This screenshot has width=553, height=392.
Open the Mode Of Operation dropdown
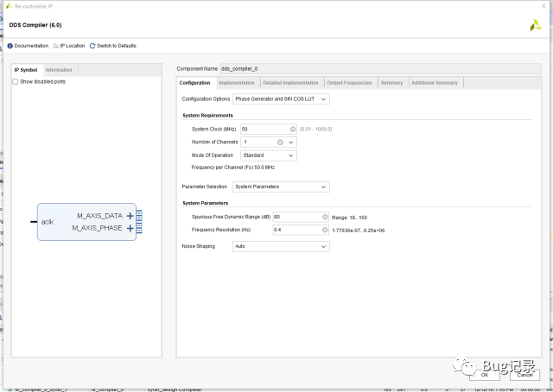[269, 155]
